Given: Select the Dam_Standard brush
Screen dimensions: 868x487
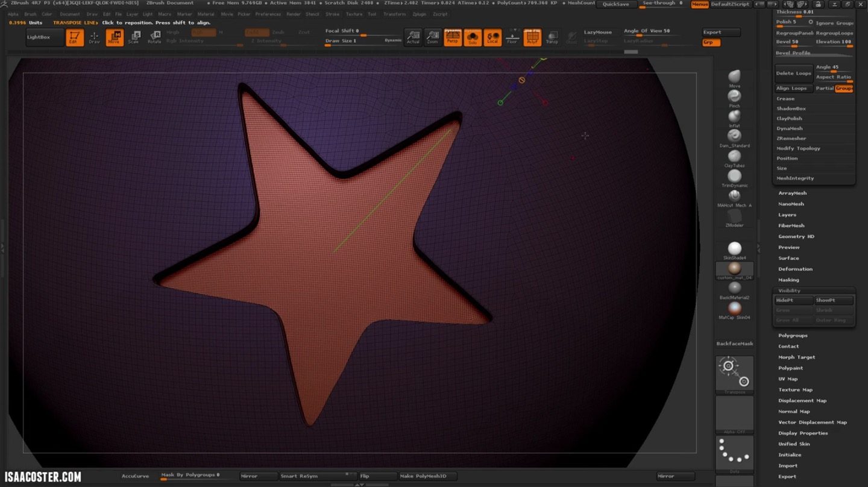Looking at the screenshot, I should pos(734,138).
